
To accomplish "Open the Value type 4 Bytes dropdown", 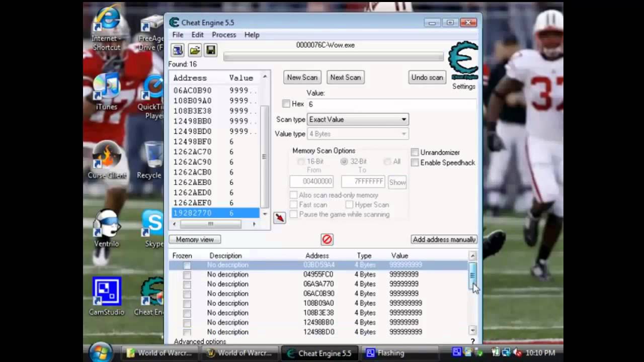I will pyautogui.click(x=358, y=134).
